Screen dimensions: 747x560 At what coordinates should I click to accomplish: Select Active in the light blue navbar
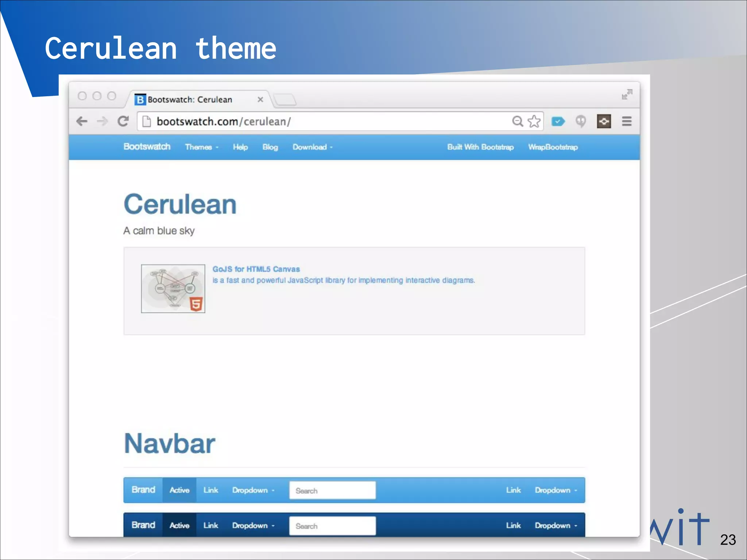point(179,490)
